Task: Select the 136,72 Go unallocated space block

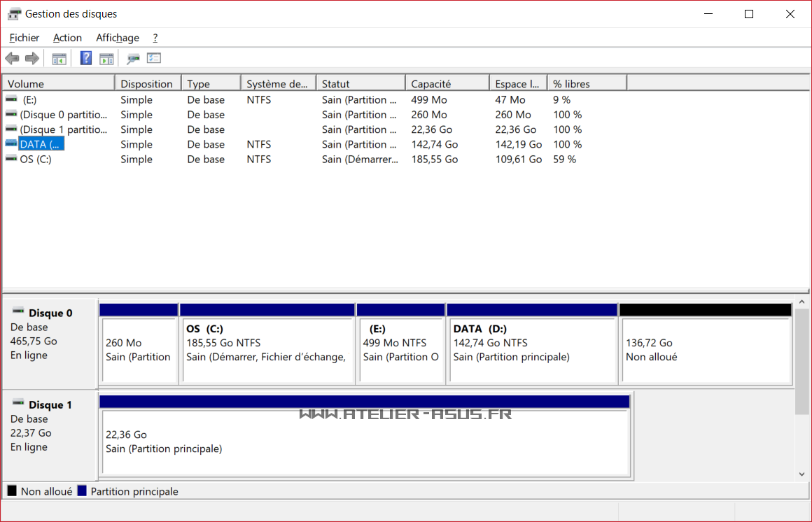Action: click(705, 346)
